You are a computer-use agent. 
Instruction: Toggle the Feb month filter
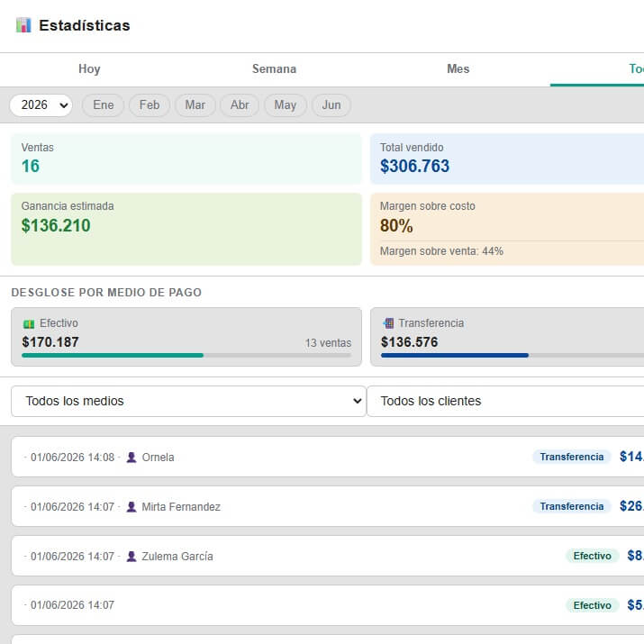coord(150,105)
